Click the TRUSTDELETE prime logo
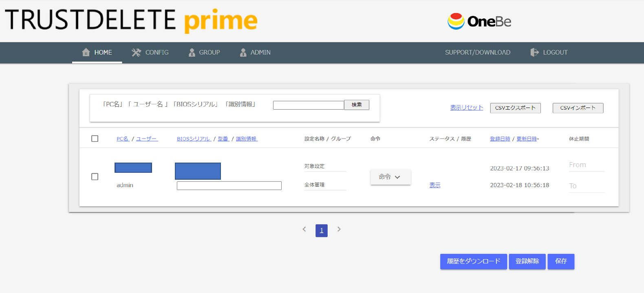The height and width of the screenshot is (293, 644). [131, 20]
